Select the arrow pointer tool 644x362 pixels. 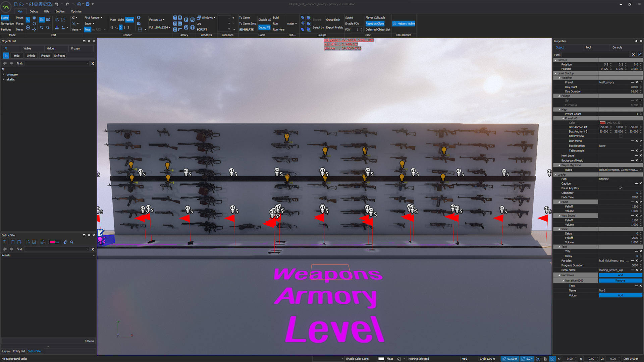click(x=28, y=20)
